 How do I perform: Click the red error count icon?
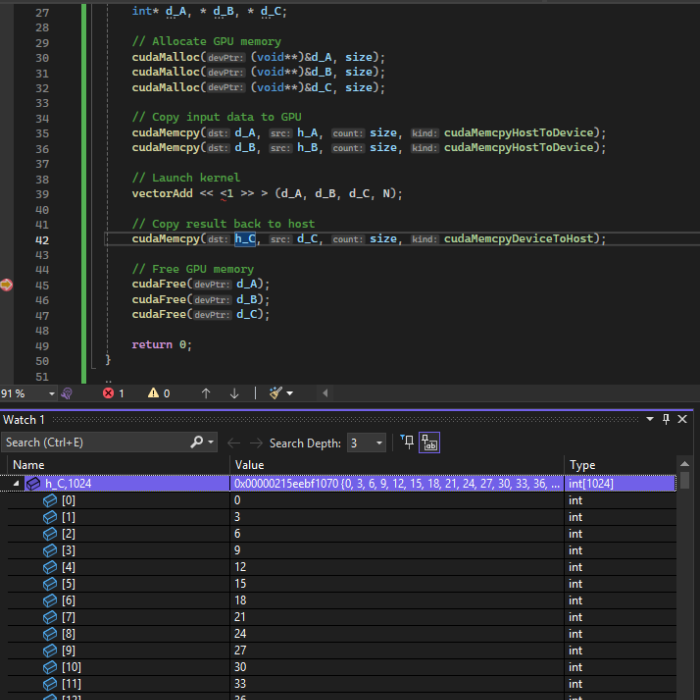108,393
